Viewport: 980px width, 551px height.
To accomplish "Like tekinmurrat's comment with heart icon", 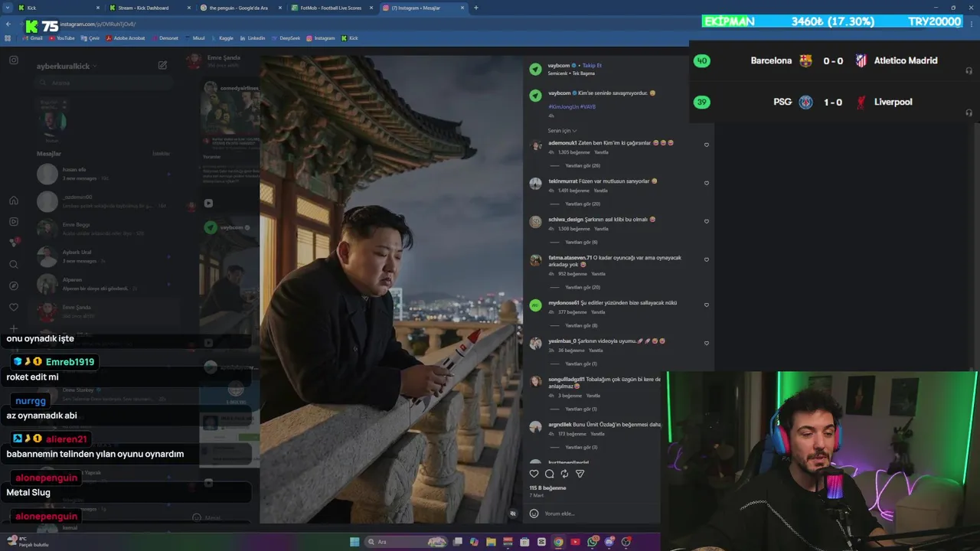I will pyautogui.click(x=707, y=183).
